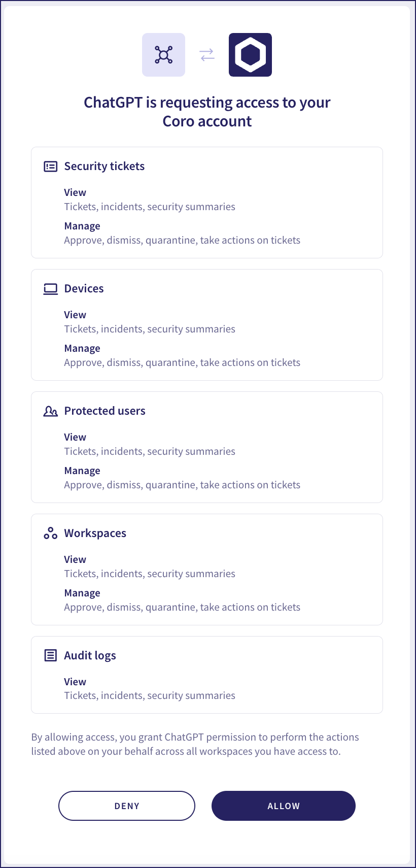Click the bidirectional transfer arrows icon
This screenshot has height=868, width=416.
tap(207, 54)
